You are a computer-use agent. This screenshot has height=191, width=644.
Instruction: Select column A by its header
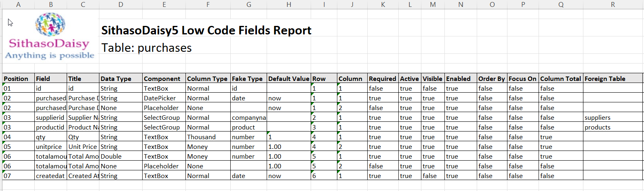pos(18,4)
